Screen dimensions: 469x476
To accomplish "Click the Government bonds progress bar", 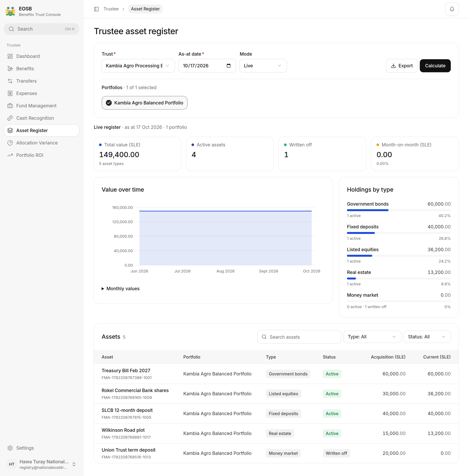I will tap(398, 210).
